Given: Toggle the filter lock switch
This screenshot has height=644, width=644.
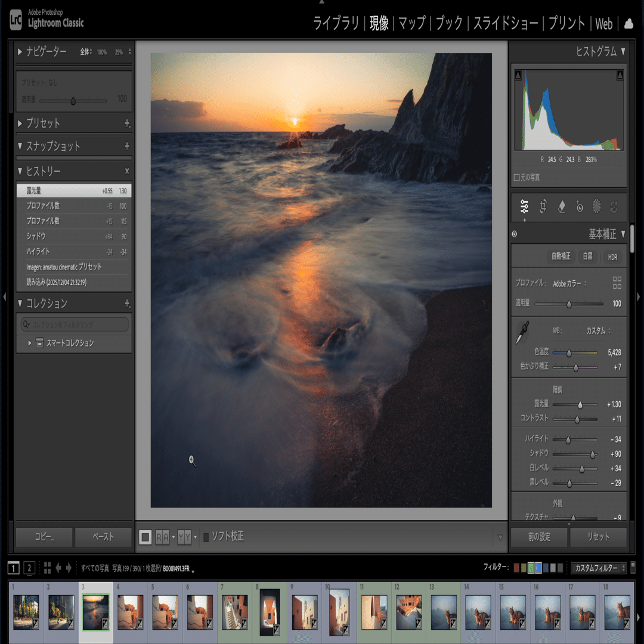Looking at the screenshot, I should tap(633, 568).
